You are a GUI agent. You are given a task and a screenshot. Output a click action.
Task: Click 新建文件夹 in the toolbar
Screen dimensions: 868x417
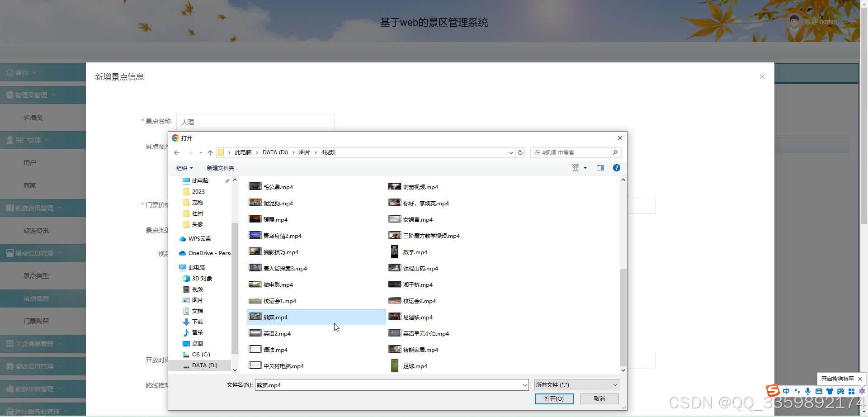pyautogui.click(x=220, y=168)
